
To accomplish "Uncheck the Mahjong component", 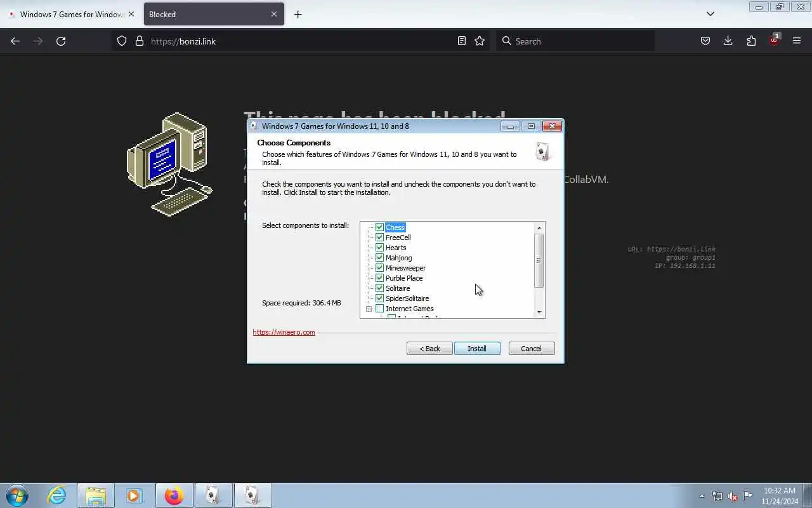I will [379, 258].
